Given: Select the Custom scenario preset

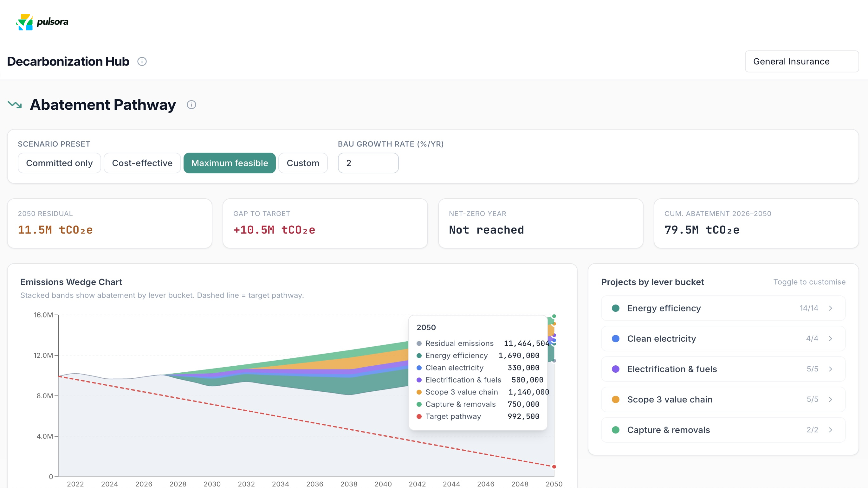Looking at the screenshot, I should 303,163.
